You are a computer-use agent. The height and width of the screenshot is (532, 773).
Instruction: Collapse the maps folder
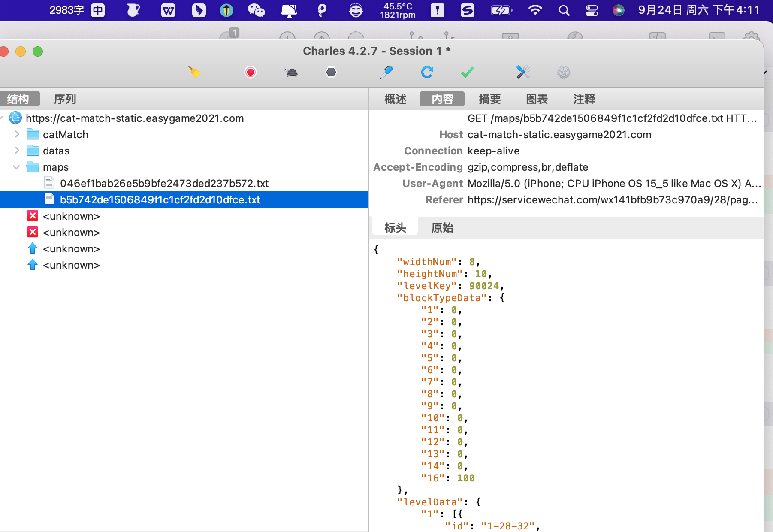coord(17,167)
